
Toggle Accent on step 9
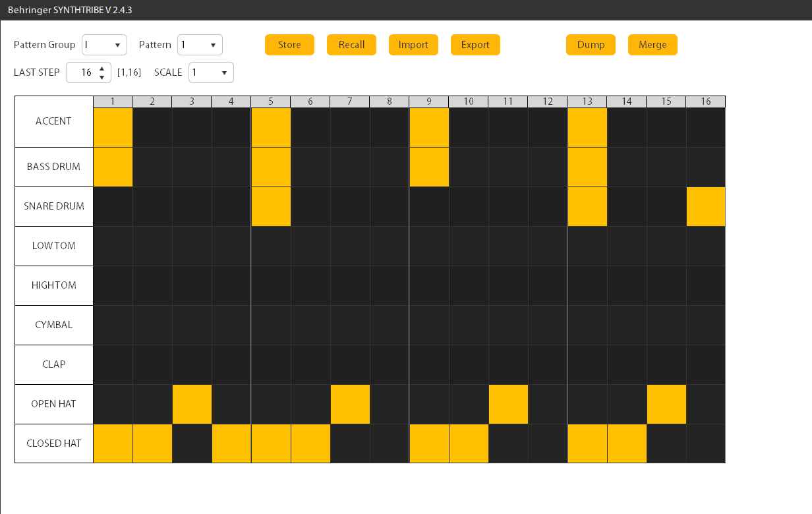coord(429,127)
